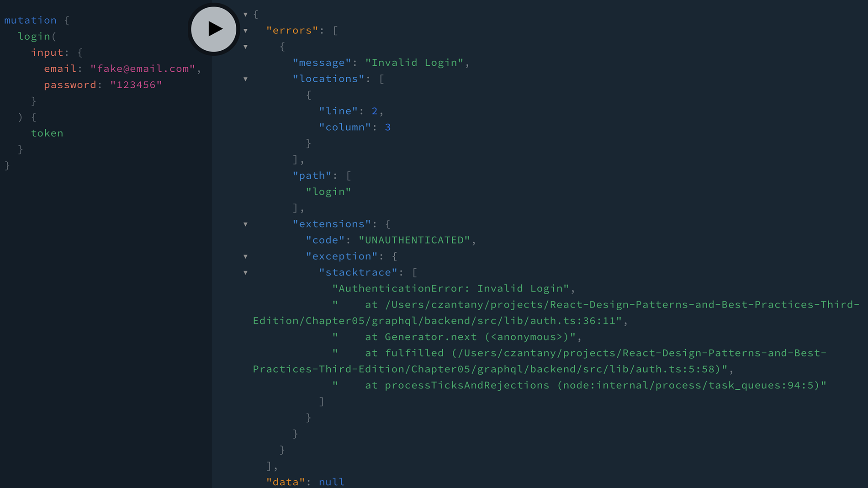Run the login mutation with the play button

pos(213,29)
